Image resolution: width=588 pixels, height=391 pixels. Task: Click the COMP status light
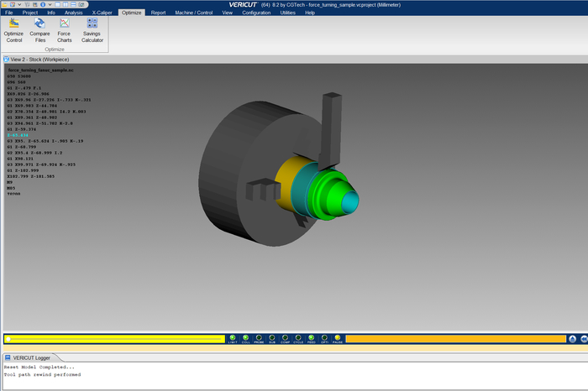click(x=285, y=339)
